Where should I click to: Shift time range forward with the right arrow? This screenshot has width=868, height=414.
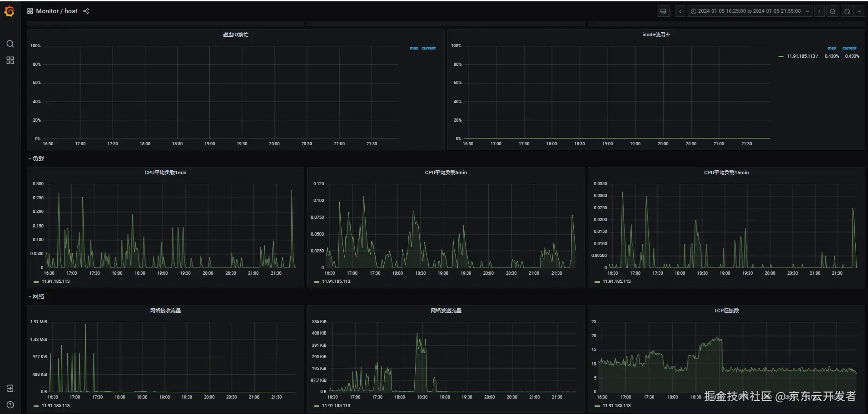click(x=819, y=11)
